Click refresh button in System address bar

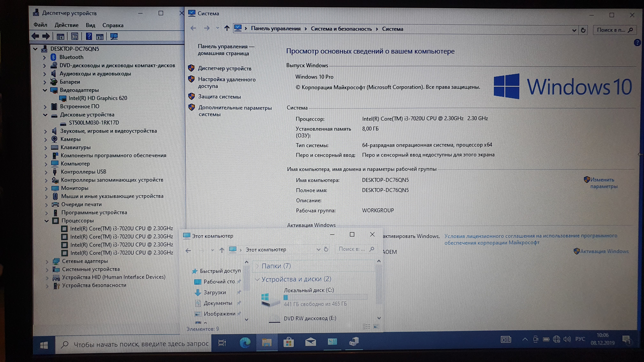coord(583,30)
